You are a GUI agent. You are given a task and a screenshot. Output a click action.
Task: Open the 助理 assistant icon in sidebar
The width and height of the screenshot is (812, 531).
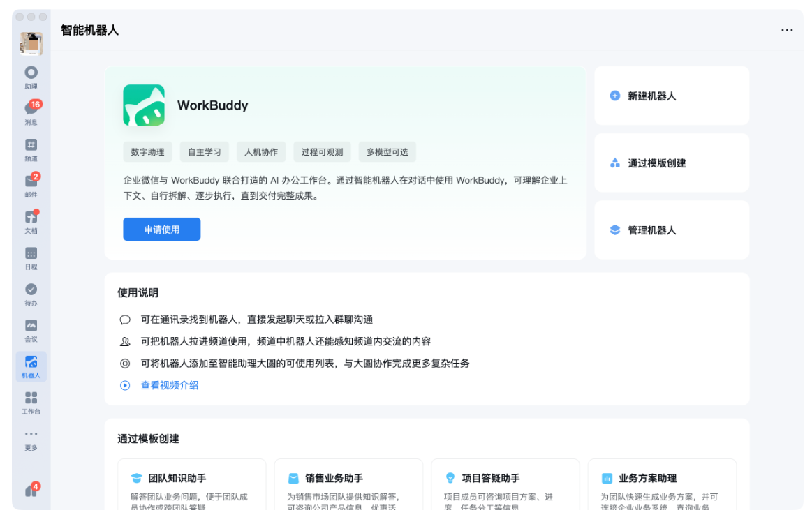coord(31,77)
